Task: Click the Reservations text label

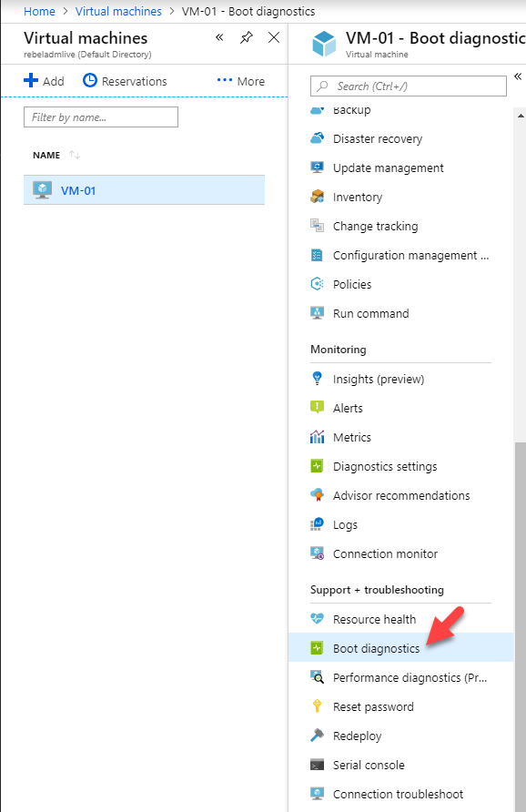Action: [134, 81]
